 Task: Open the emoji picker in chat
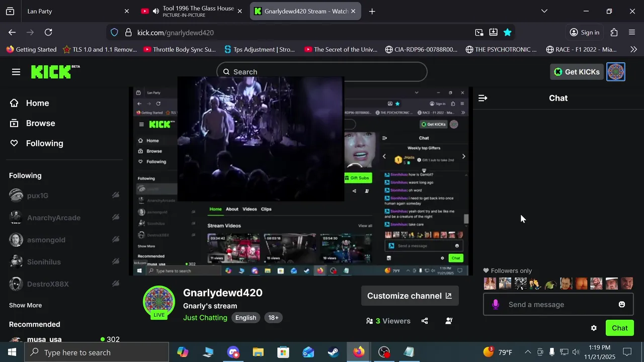pos(622,304)
